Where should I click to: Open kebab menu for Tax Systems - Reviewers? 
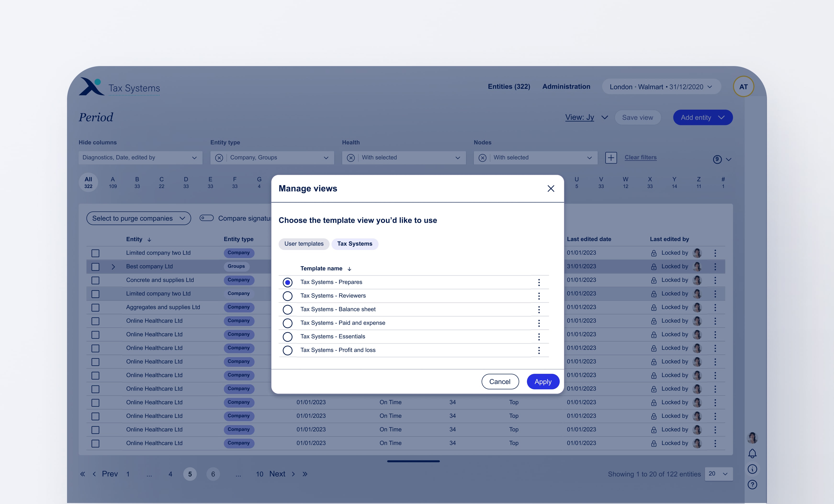point(539,296)
